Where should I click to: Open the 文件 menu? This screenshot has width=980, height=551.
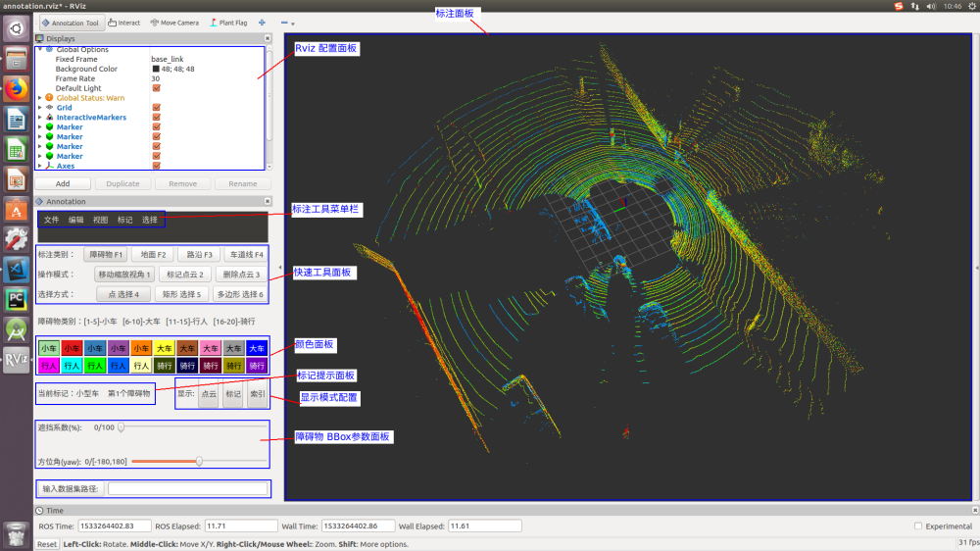pos(51,220)
